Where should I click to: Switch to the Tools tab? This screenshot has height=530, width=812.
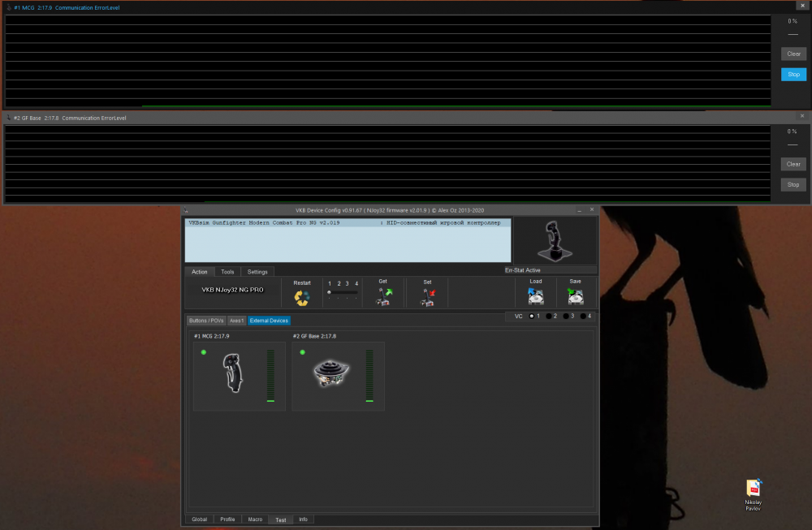(x=227, y=272)
